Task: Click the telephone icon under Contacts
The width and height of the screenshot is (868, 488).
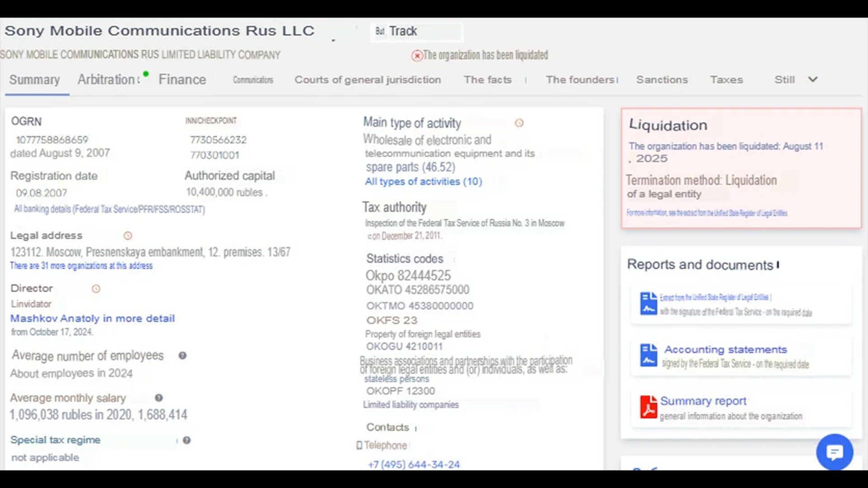Action: (359, 446)
